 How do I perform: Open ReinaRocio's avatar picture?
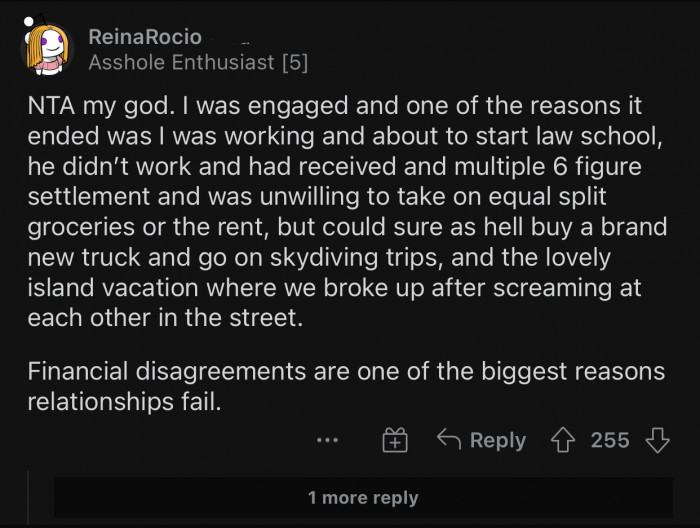point(47,50)
